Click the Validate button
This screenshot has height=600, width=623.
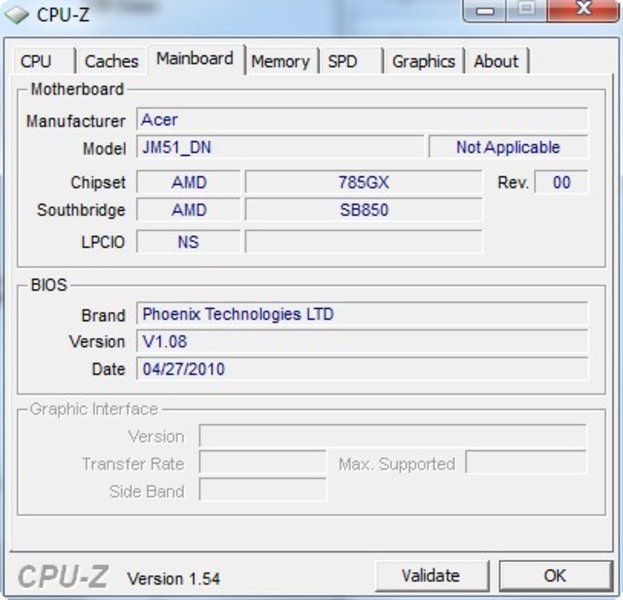[431, 575]
